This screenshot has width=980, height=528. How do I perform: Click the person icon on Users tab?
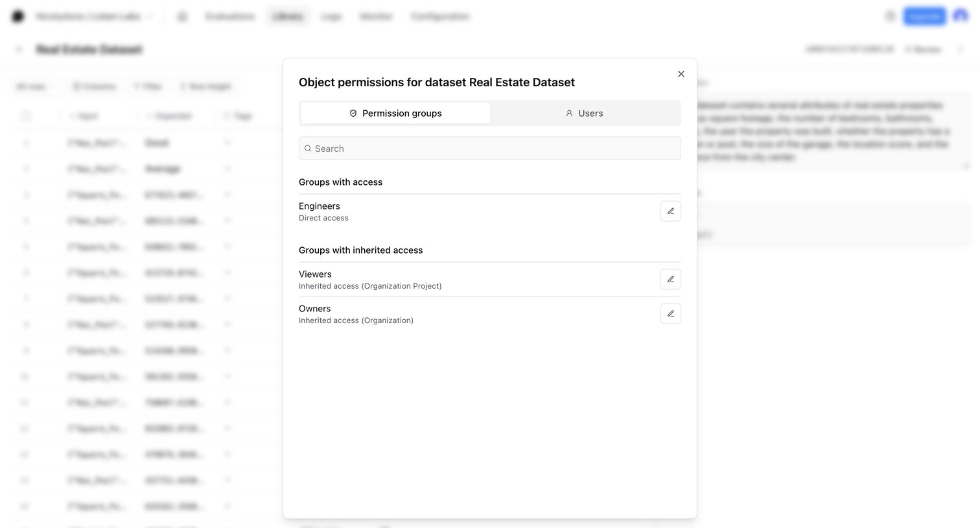coord(569,114)
